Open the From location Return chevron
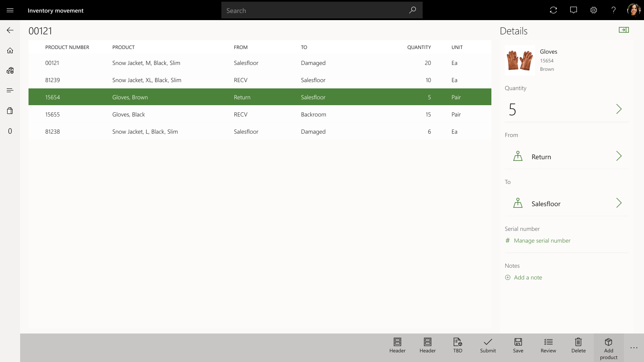 pos(619,156)
